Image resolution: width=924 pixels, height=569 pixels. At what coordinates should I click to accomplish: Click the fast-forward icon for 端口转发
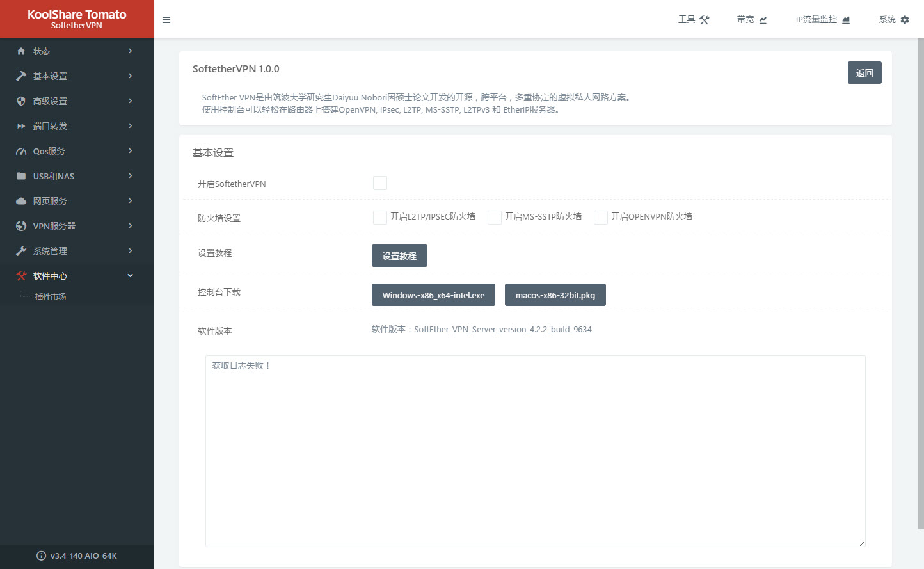pyautogui.click(x=21, y=126)
